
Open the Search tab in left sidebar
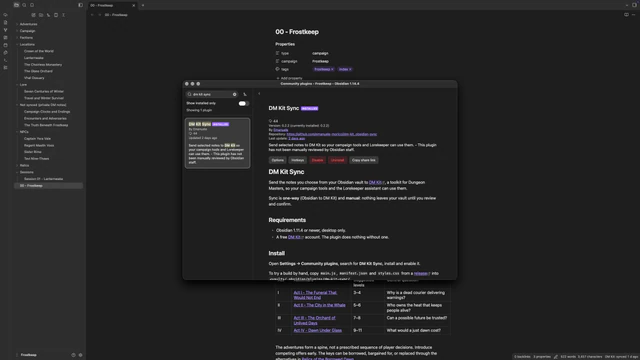click(x=24, y=5)
